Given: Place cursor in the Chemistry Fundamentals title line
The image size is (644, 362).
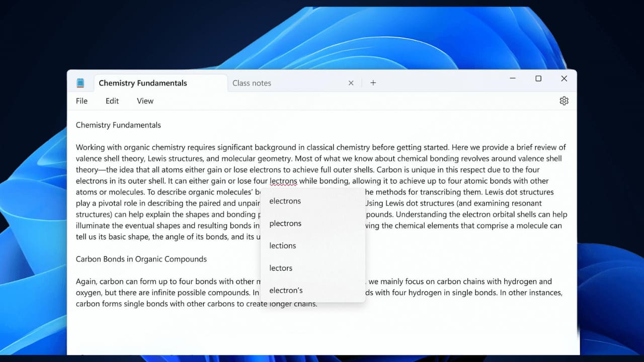Looking at the screenshot, I should click(118, 125).
